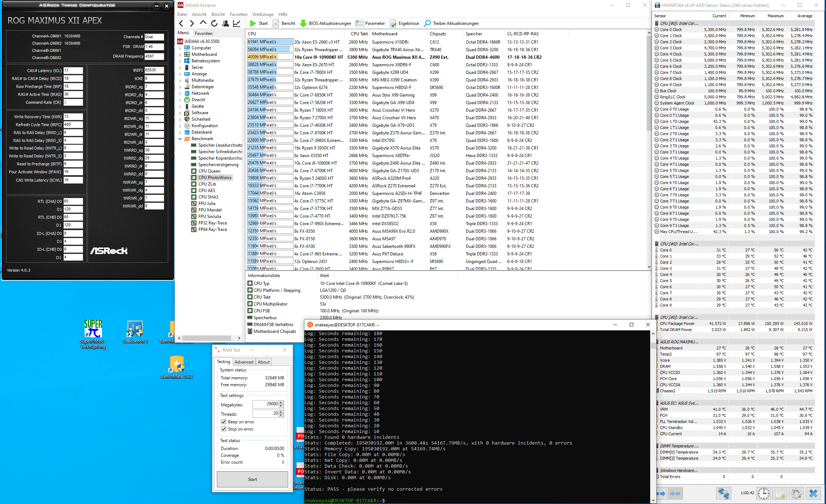Viewport: 826px width, 504px height.
Task: Uncheck the Stop on error checkbox
Action: pyautogui.click(x=224, y=429)
